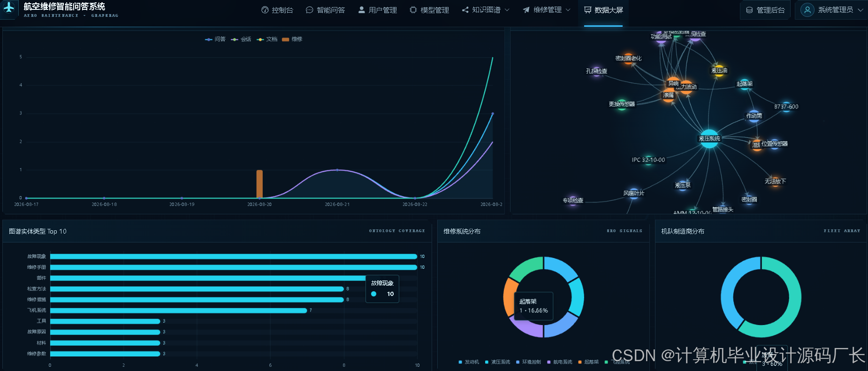Toggle 液压系统 in the pie legend
Viewport: 868px width, 371px height.
[x=497, y=362]
